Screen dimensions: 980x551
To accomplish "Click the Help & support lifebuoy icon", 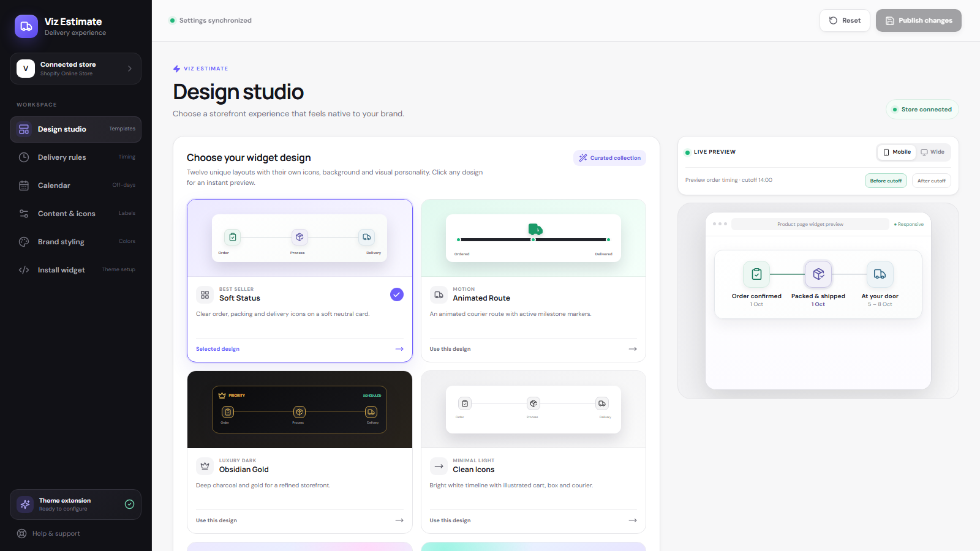I will pos(21,533).
